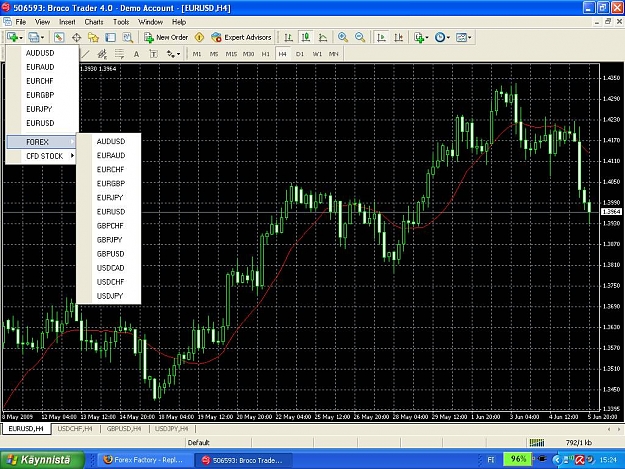The height and width of the screenshot is (469, 625).
Task: Zoom in on the chart
Action: 342,37
